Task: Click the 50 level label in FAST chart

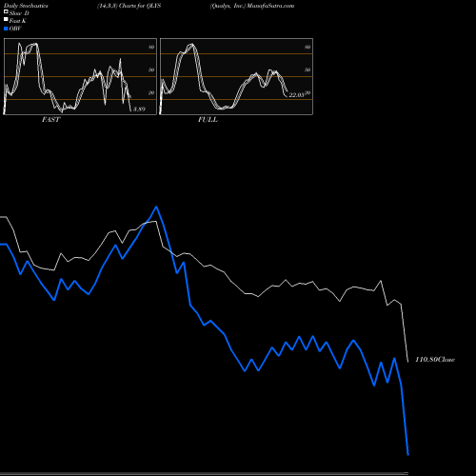Action: (x=151, y=69)
